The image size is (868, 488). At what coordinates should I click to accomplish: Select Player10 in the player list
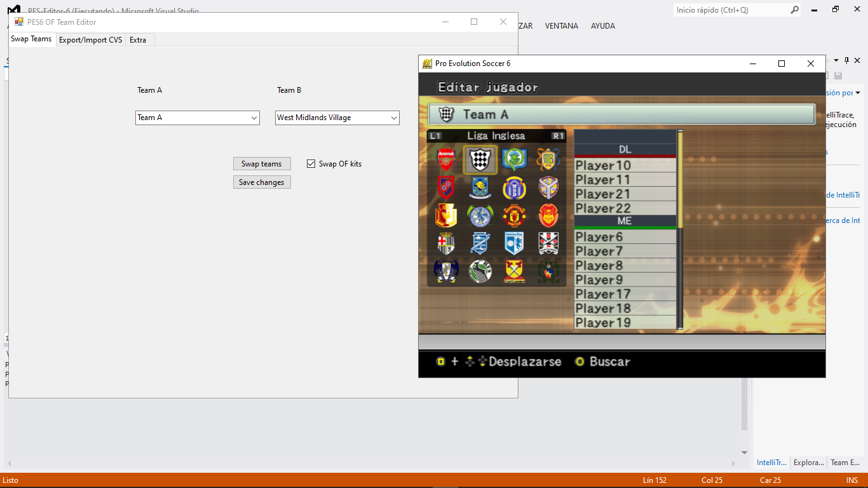625,165
